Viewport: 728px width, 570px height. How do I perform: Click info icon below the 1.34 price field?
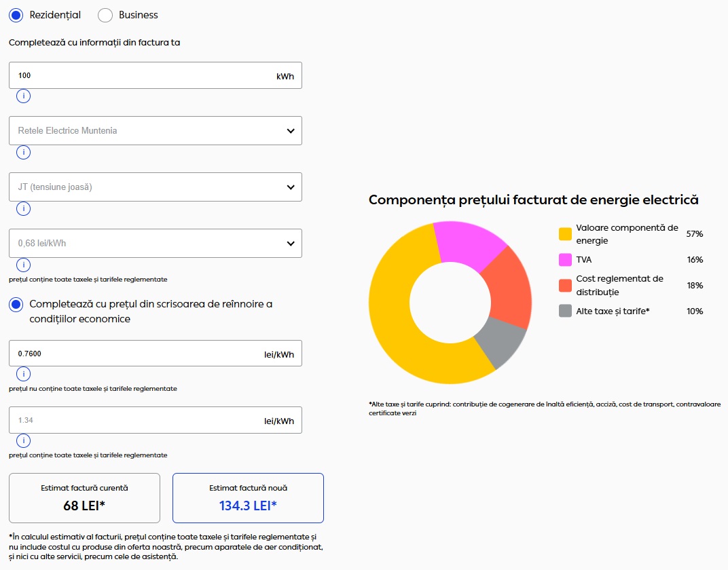pos(24,441)
